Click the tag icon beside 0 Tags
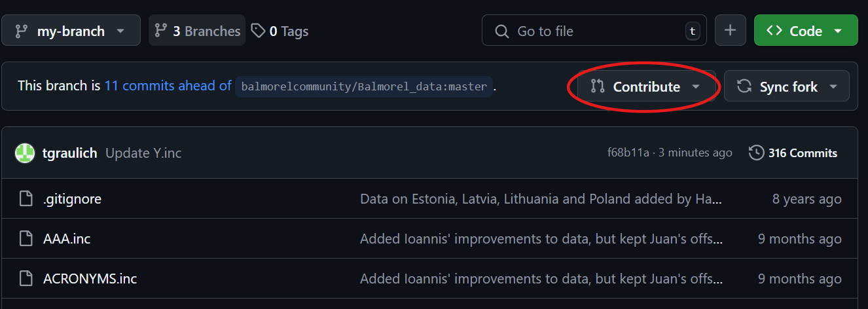868x309 pixels. click(x=259, y=31)
